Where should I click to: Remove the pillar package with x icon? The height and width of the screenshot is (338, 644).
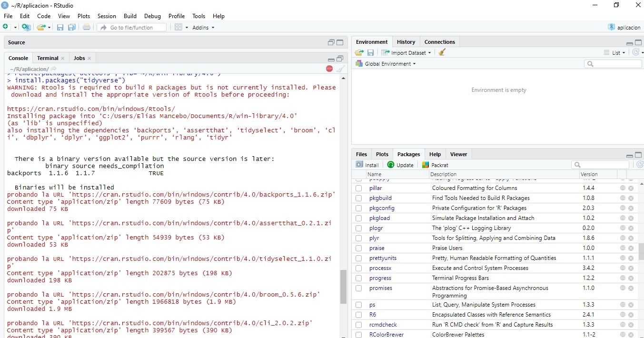pyautogui.click(x=631, y=188)
